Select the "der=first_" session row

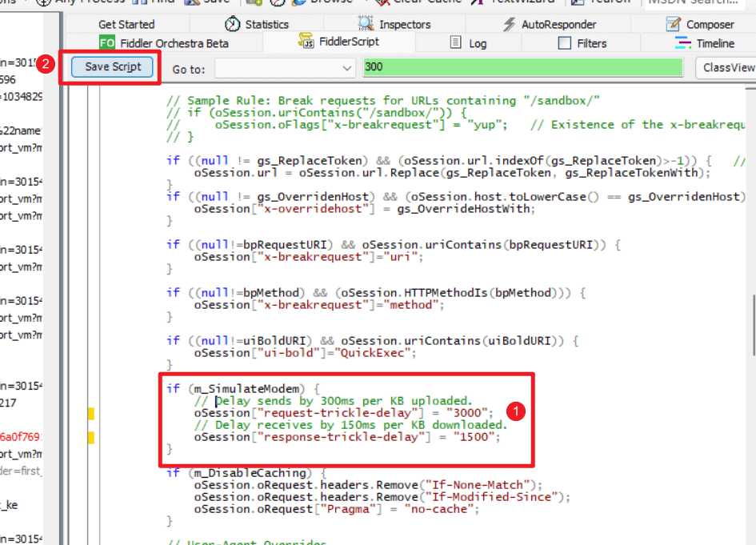click(21, 471)
